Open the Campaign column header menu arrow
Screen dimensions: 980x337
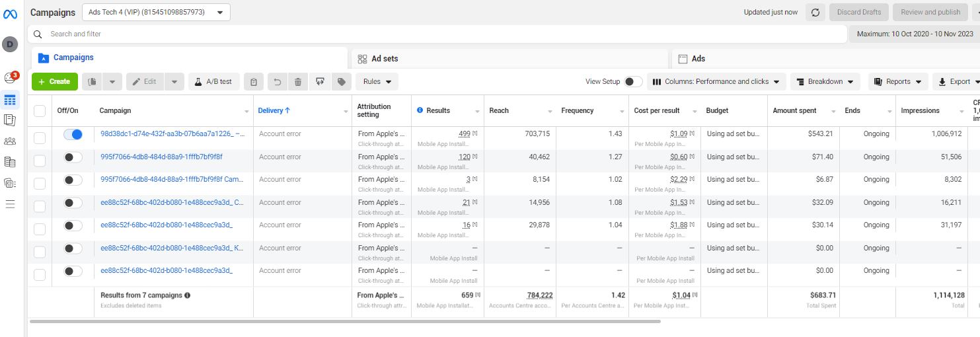(x=247, y=112)
